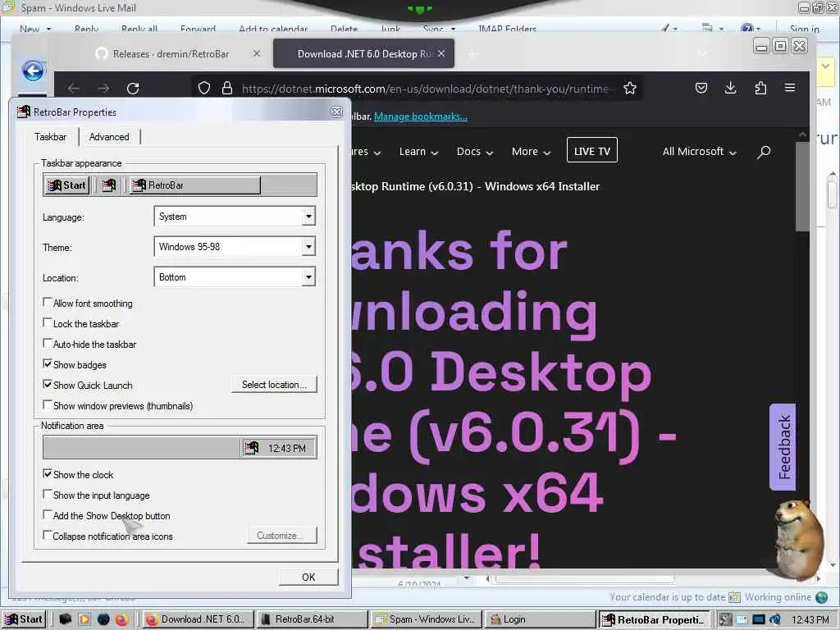Reload the page in Firefox

[x=133, y=89]
